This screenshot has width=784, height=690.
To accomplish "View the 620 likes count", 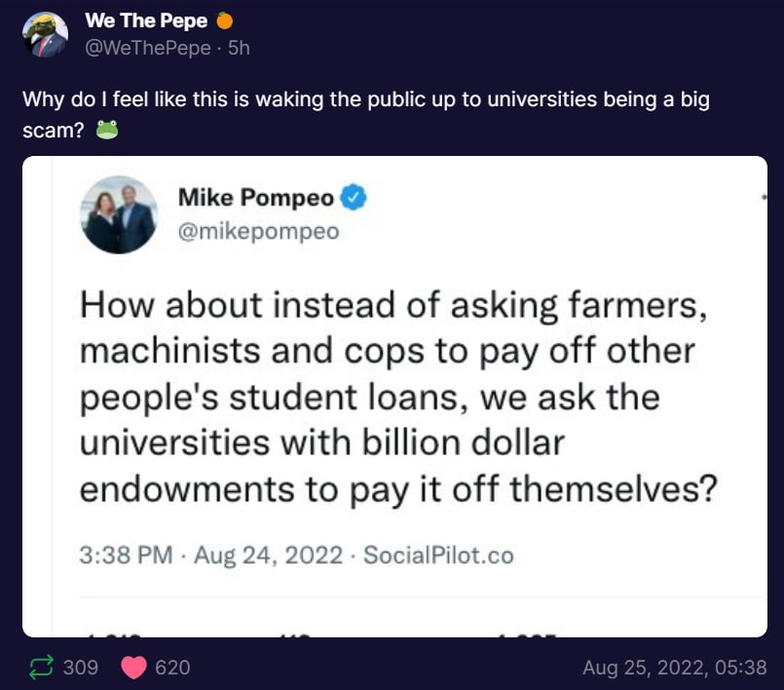I will tap(172, 668).
